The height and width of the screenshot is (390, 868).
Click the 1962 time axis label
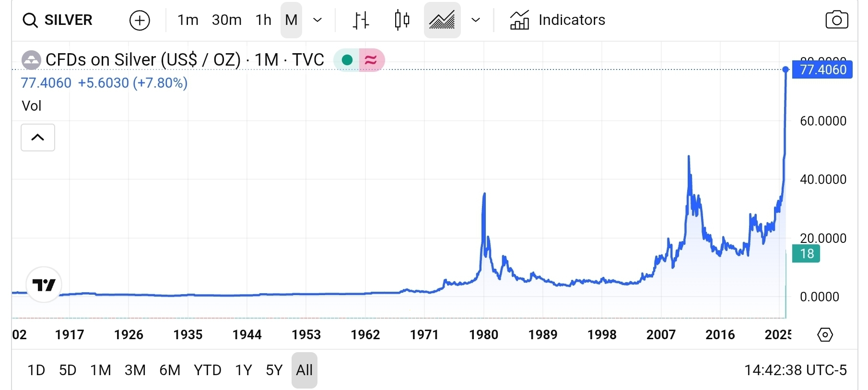365,334
